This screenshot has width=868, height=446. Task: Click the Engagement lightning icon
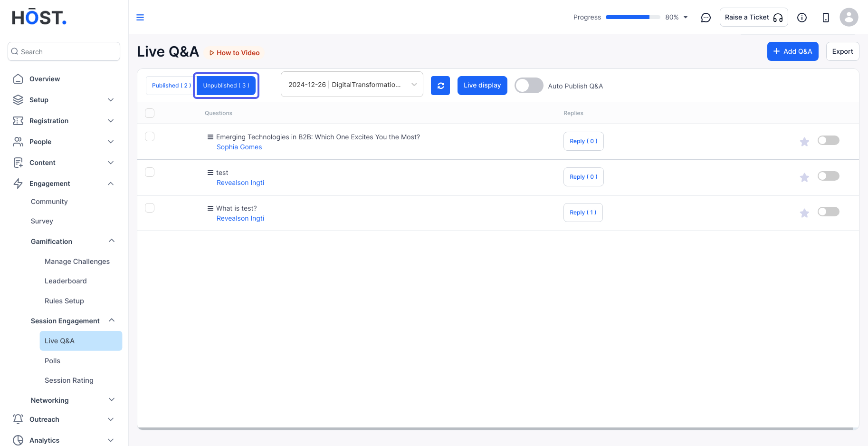(x=18, y=184)
